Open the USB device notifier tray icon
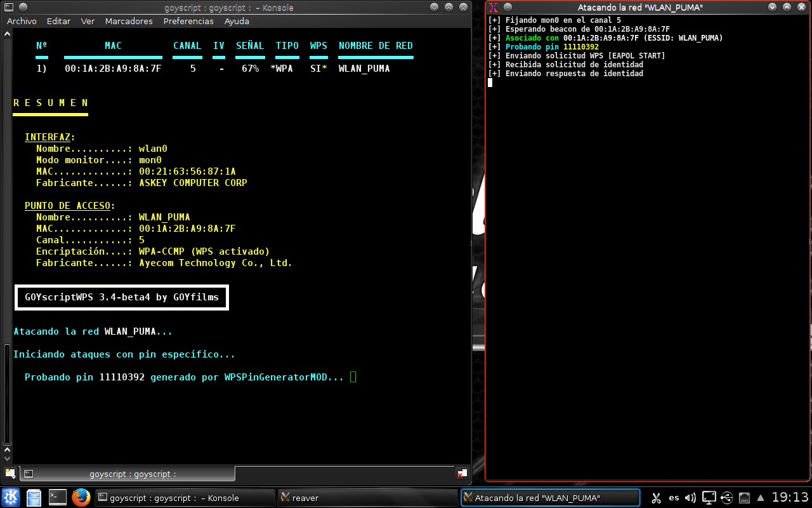Image resolution: width=812 pixels, height=508 pixels. pos(728,498)
